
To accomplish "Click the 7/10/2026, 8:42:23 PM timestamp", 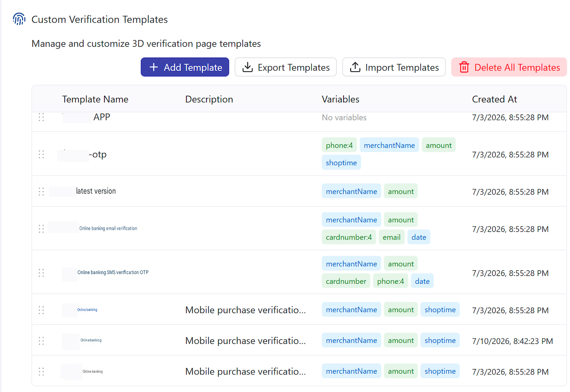I will (x=512, y=341).
